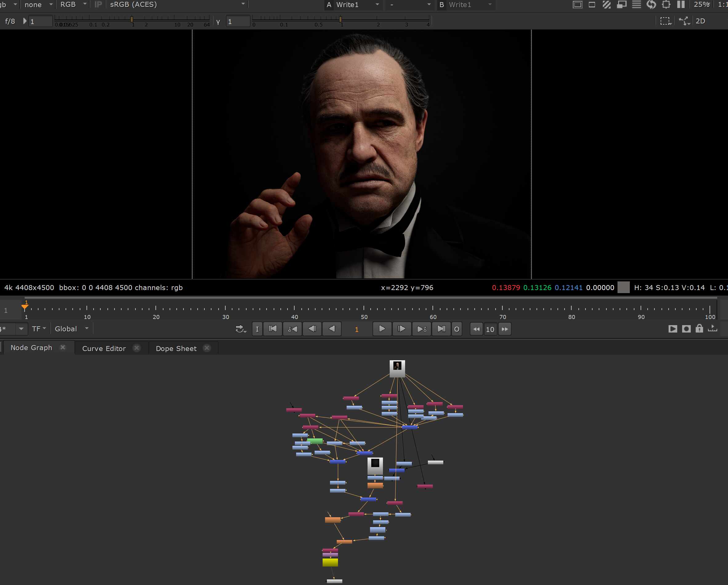
Task: Click the flipbook play square icon
Action: point(673,329)
